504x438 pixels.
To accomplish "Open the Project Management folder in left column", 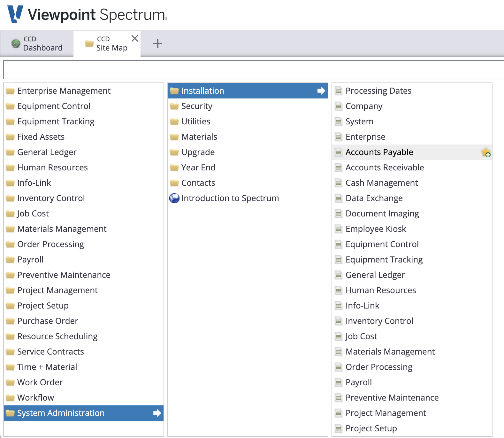I will point(84,290).
